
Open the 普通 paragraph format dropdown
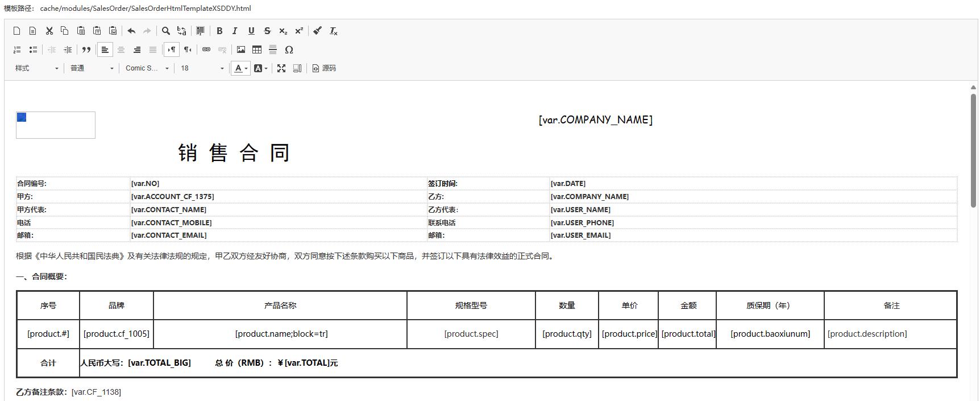click(x=92, y=68)
